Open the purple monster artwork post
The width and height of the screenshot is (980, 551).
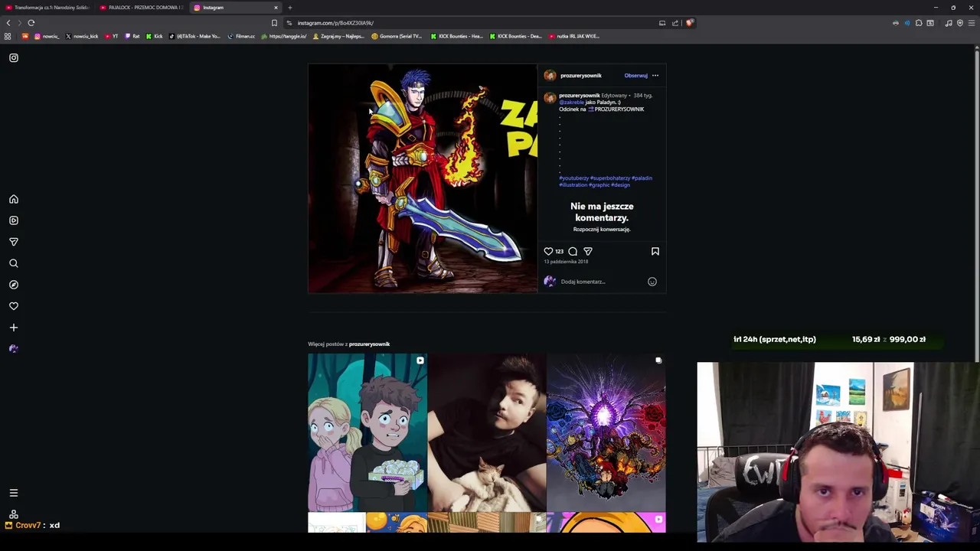point(606,433)
